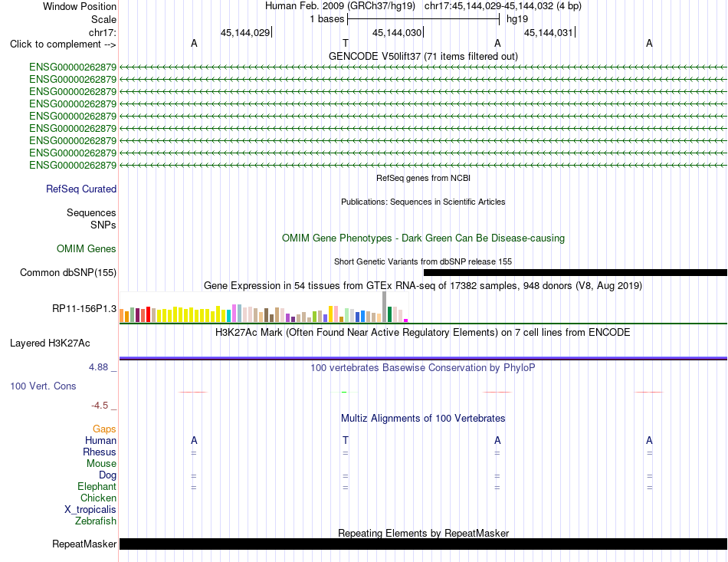Open the GTEx Gene Expression in 54 tissues title
This screenshot has width=728, height=562.
423,286
